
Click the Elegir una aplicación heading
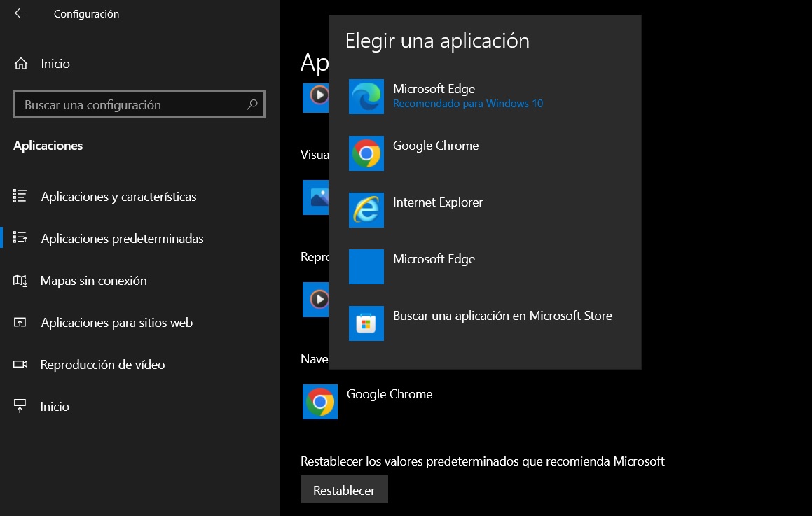pyautogui.click(x=438, y=41)
